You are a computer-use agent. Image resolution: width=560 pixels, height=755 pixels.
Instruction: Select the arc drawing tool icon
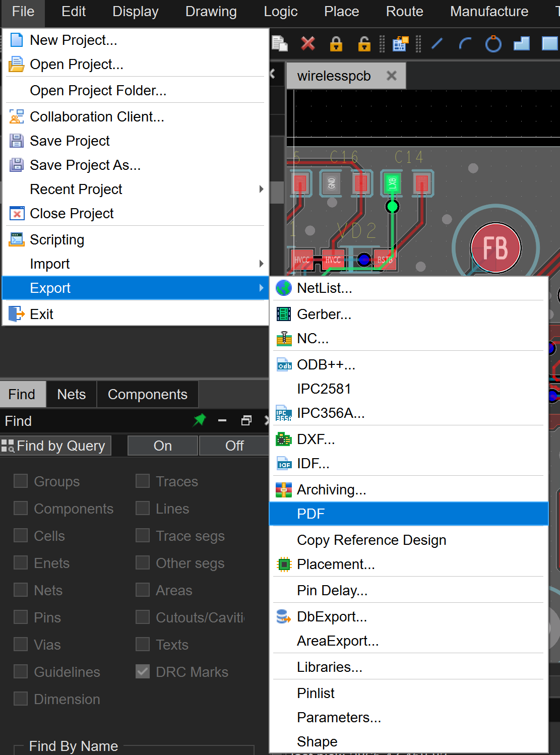coord(465,44)
